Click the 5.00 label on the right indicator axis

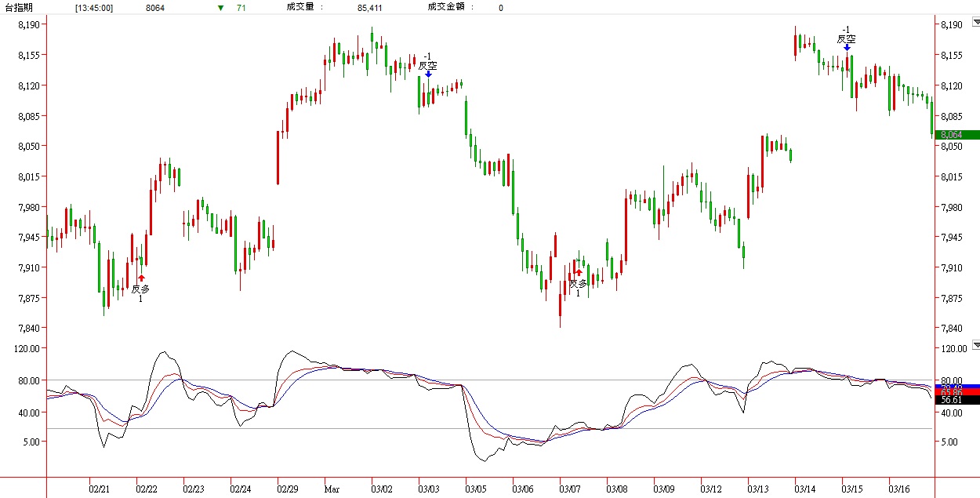(949, 442)
